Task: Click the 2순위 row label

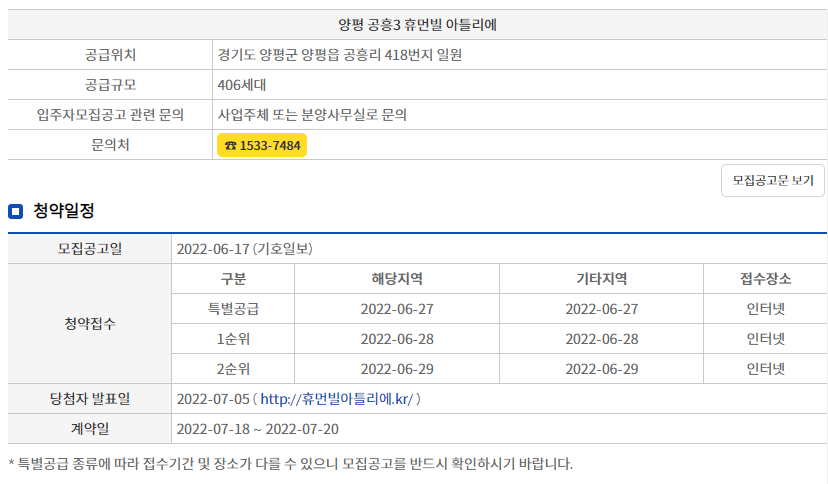Action: [233, 369]
